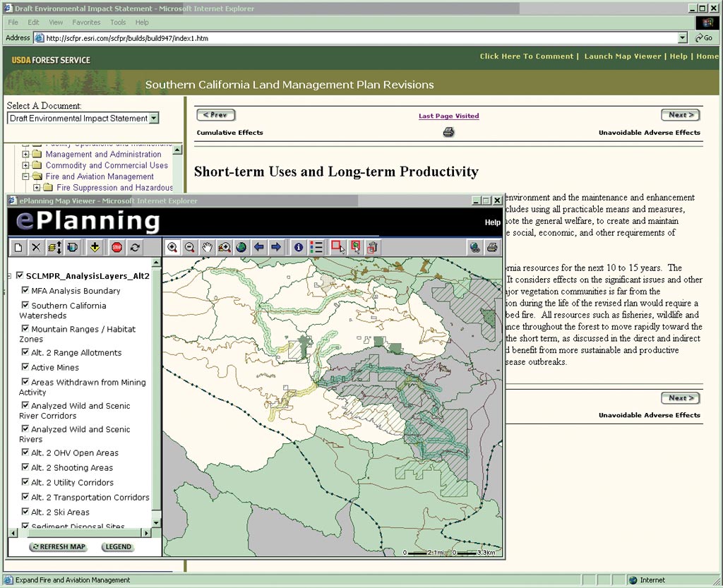
Task: Click the globe full extent icon
Action: [x=241, y=248]
